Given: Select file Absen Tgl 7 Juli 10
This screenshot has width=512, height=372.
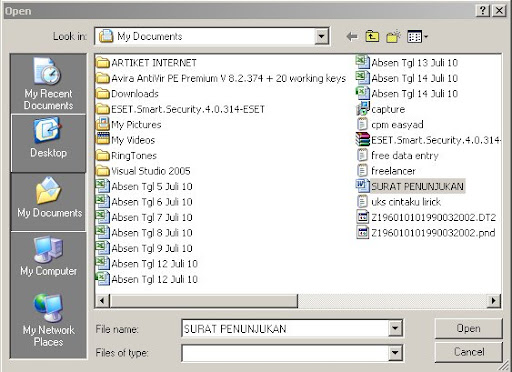Looking at the screenshot, I should tap(144, 217).
